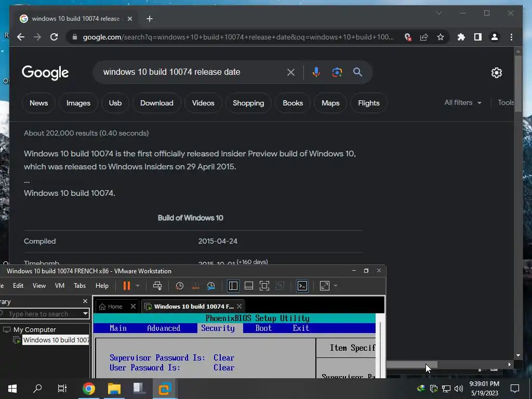Open the VMware Help menu
Screen dimensions: 532x399
pyautogui.click(x=102, y=286)
